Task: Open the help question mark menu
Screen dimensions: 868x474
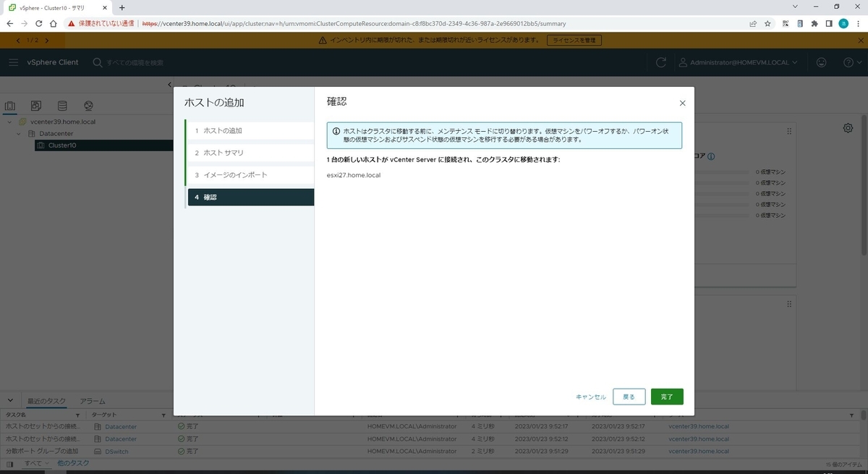Action: coord(852,63)
